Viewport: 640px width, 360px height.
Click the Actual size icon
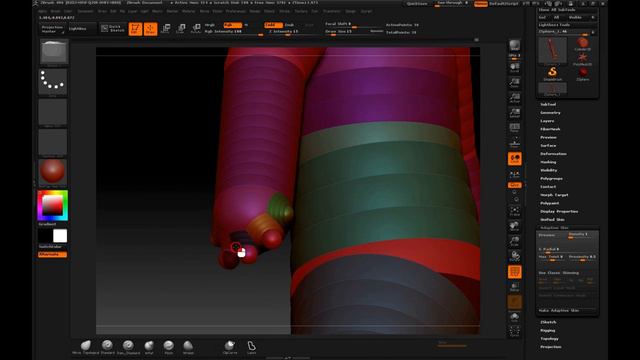click(x=514, y=98)
